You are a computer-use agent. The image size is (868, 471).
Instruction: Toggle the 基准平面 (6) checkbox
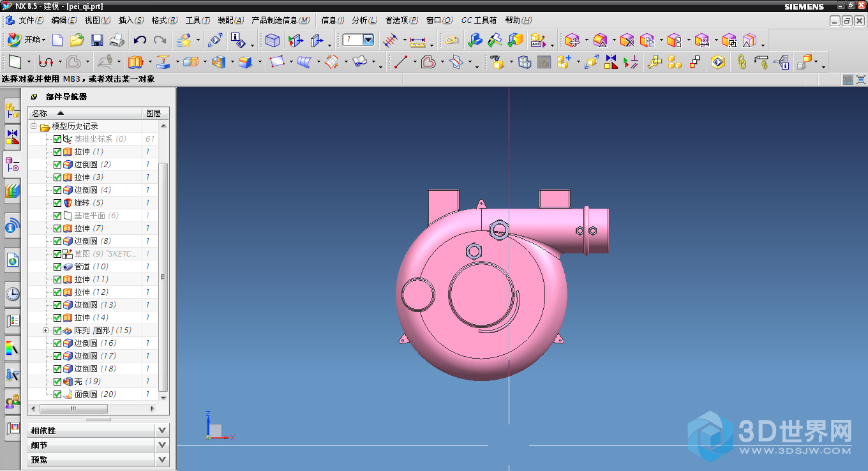[57, 216]
